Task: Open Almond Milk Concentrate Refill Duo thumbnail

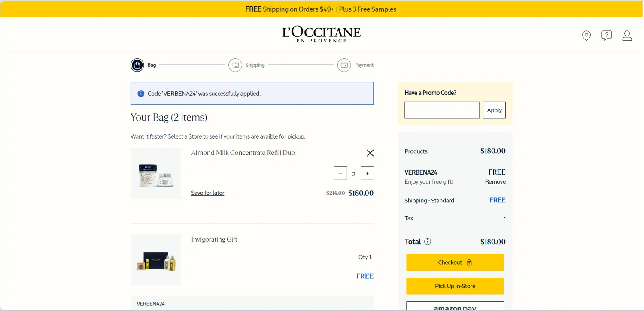Action: [x=156, y=173]
